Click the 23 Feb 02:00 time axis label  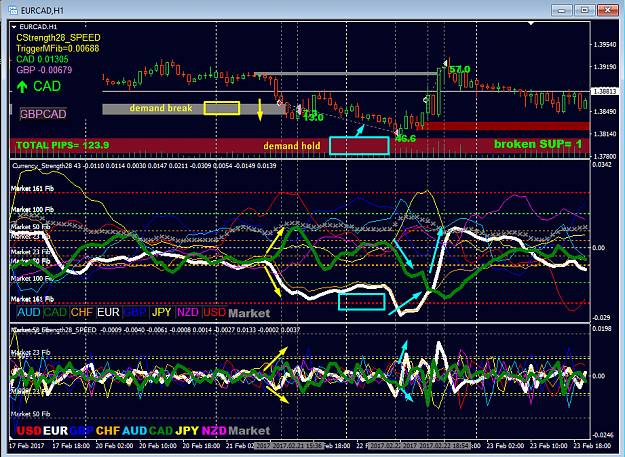(506, 445)
